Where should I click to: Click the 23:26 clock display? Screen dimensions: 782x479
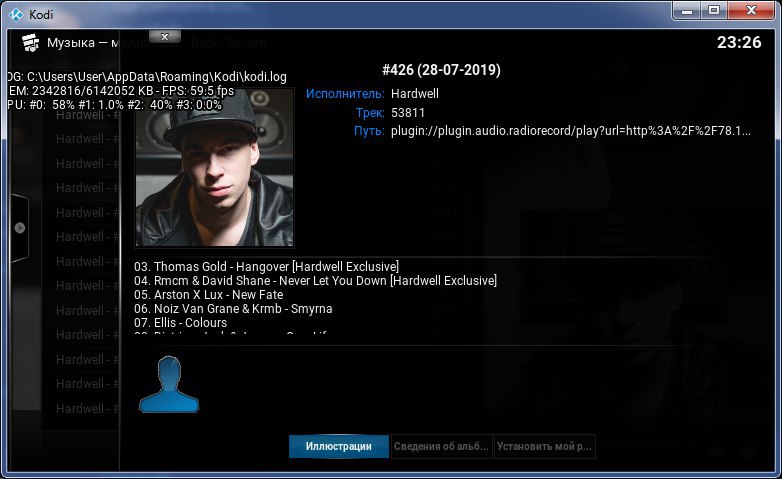(x=739, y=43)
